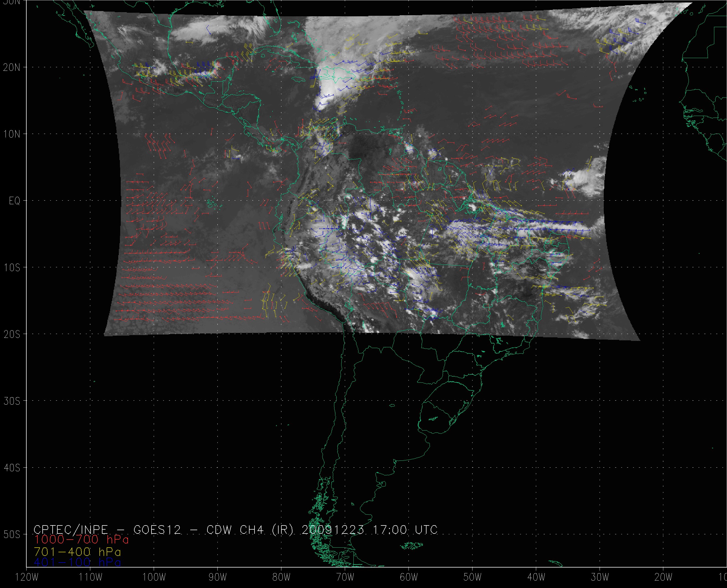Click the red 1000-700 hPa legend label
The height and width of the screenshot is (588, 727).
point(81,540)
